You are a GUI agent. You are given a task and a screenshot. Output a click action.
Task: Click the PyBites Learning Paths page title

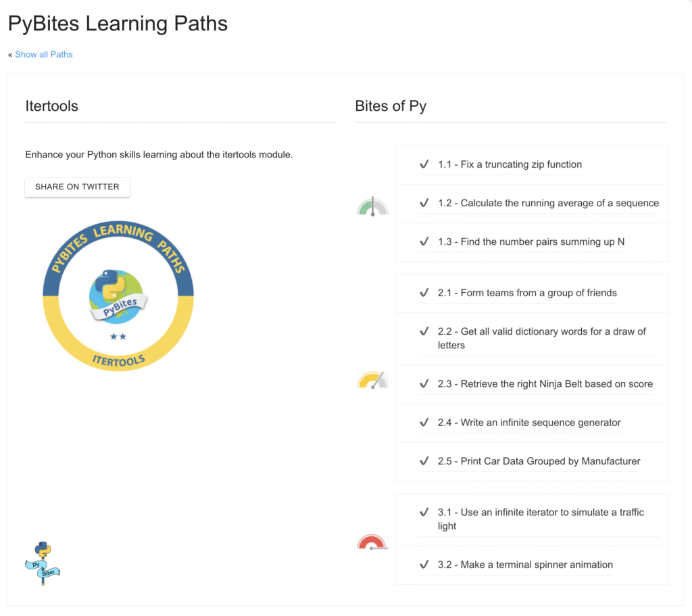click(x=118, y=23)
